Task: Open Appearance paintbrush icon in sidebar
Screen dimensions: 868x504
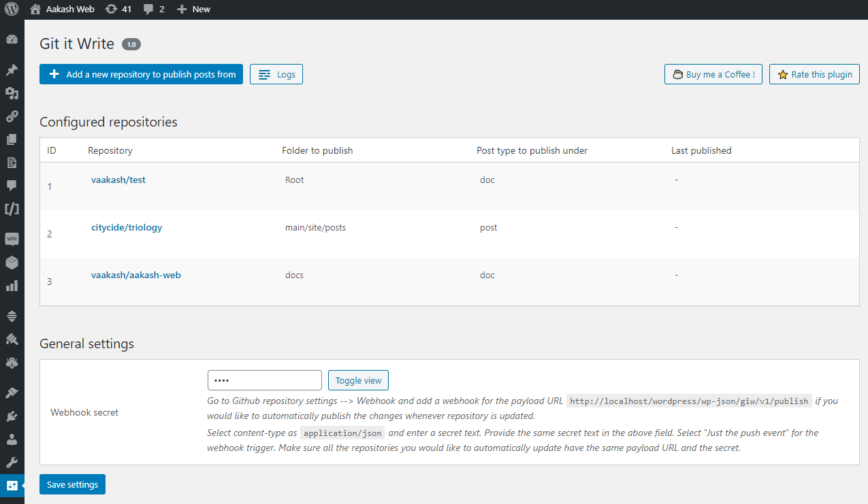Action: coord(12,392)
